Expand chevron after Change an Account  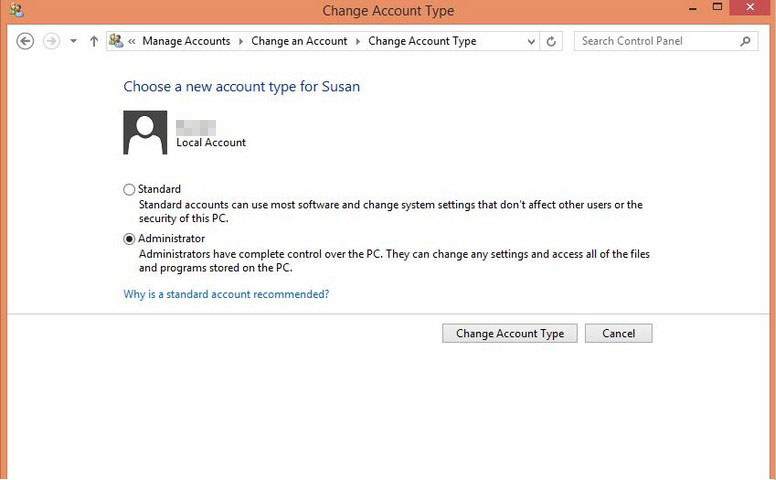point(358,42)
